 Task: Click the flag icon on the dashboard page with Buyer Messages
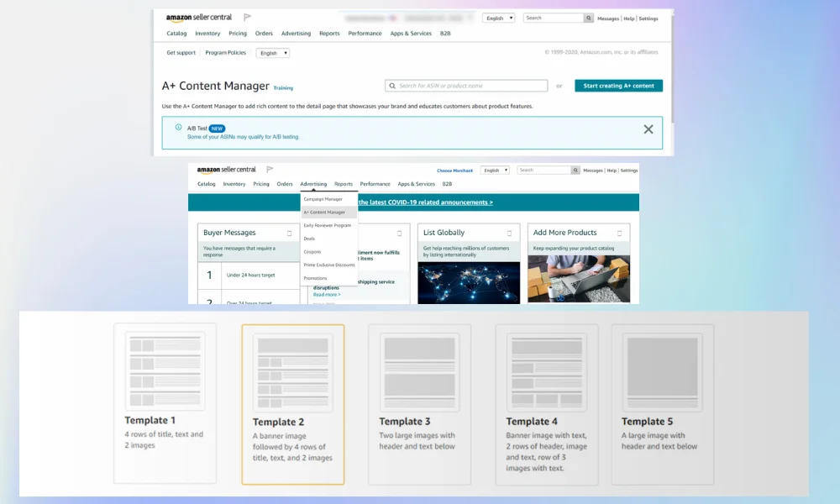tap(270, 169)
